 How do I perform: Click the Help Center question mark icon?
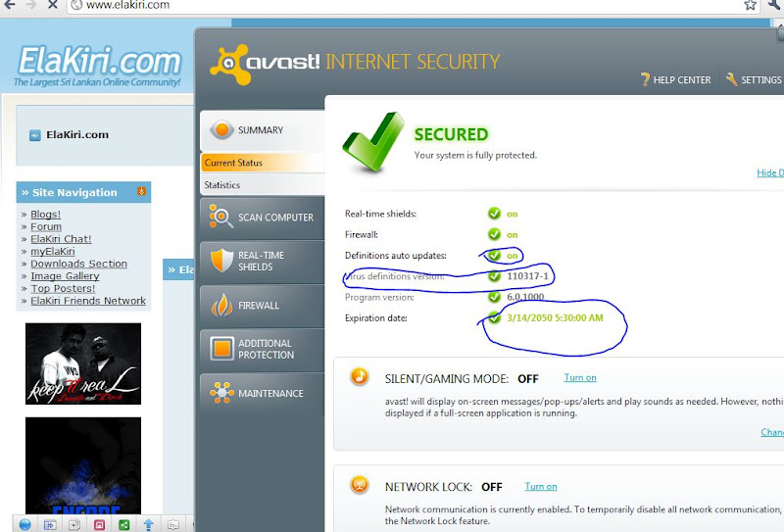coord(645,79)
